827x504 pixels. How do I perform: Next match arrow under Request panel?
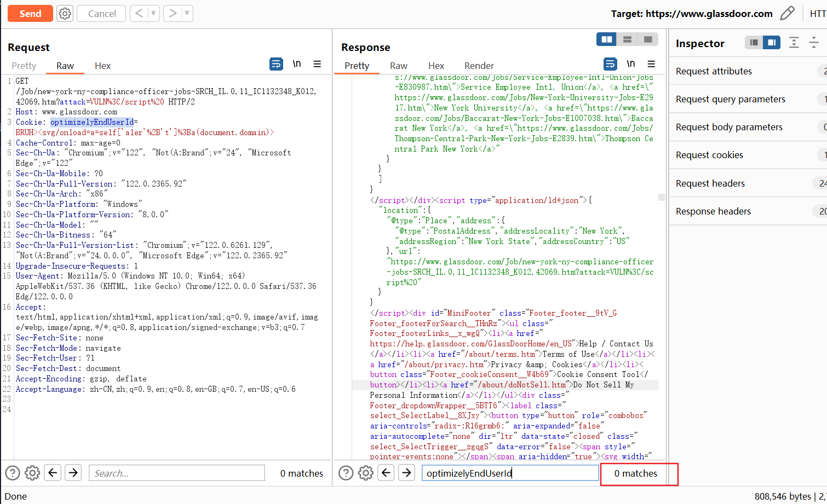73,472
